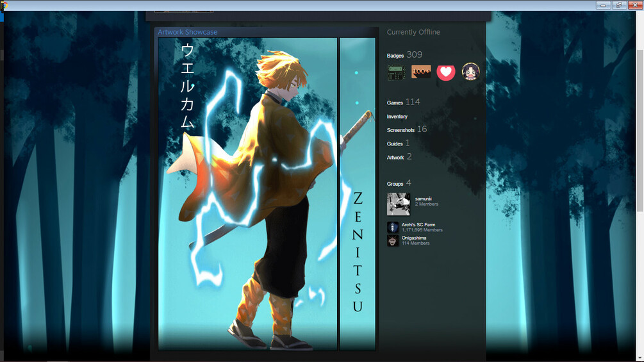The width and height of the screenshot is (644, 362).
Task: Open the orange 100+ badge icon
Action: click(421, 72)
